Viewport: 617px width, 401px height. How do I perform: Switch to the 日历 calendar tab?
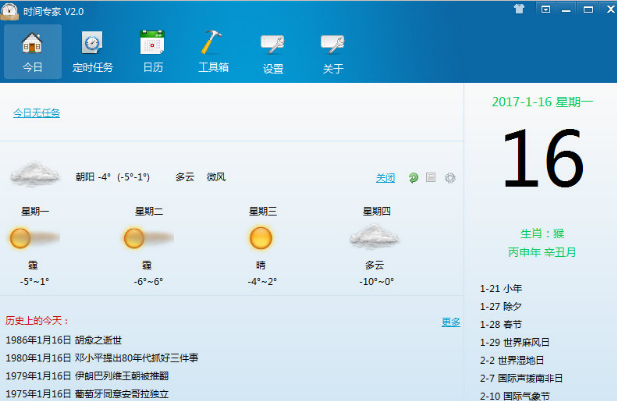[153, 52]
